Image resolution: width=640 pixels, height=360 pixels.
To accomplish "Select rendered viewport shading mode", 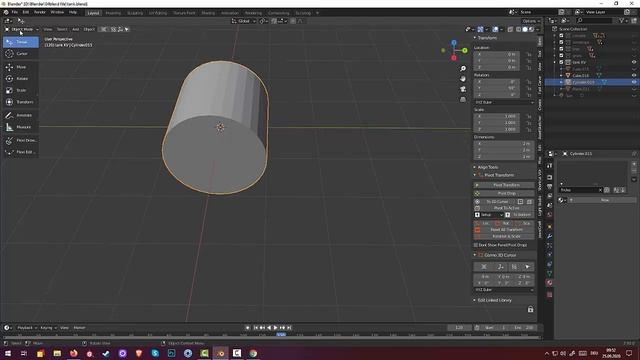I will pos(531,29).
